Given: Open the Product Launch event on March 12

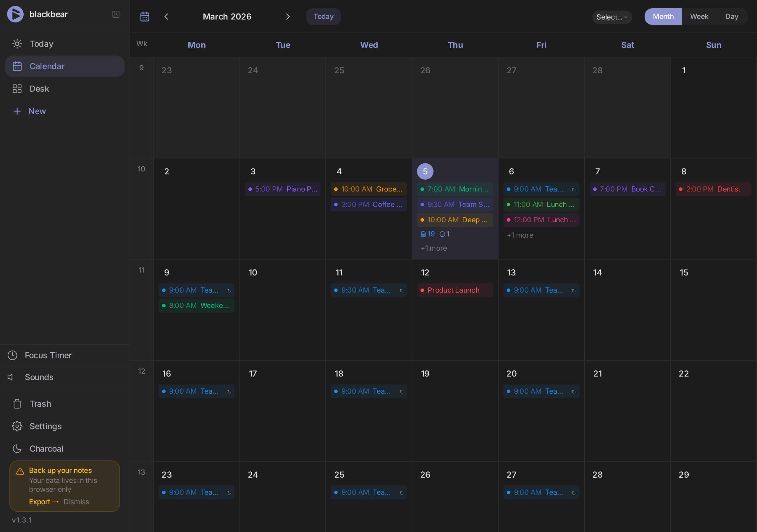Looking at the screenshot, I should coord(455,290).
